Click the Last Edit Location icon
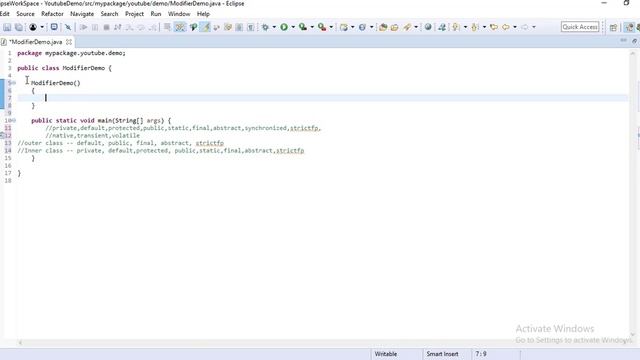Screen dimensions: 640x360 494,27
